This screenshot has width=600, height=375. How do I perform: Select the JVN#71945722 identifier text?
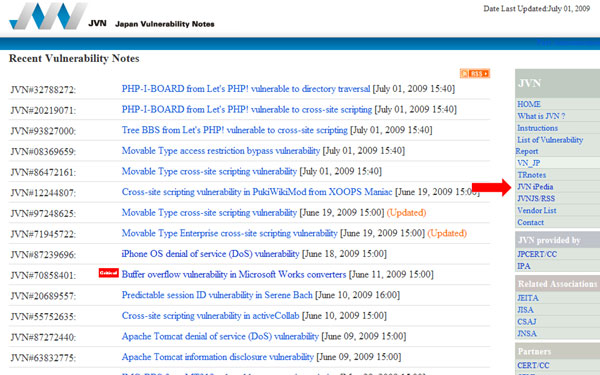click(43, 235)
